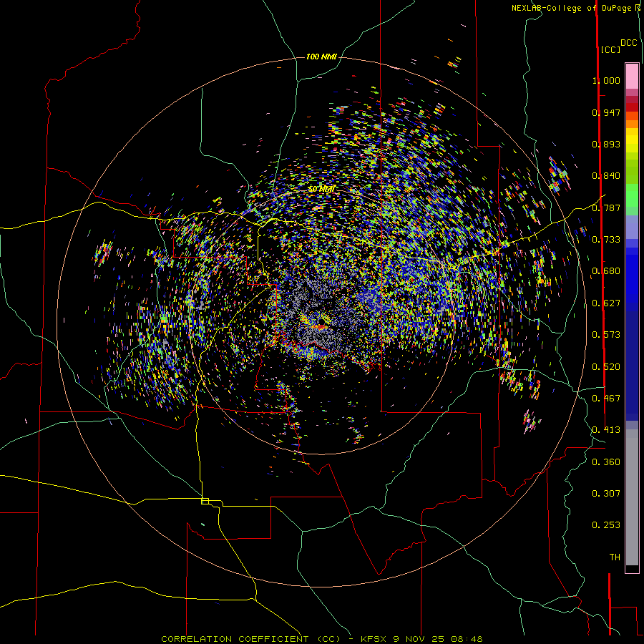
Task: Click the 0.627 color scale value
Action: click(x=606, y=303)
